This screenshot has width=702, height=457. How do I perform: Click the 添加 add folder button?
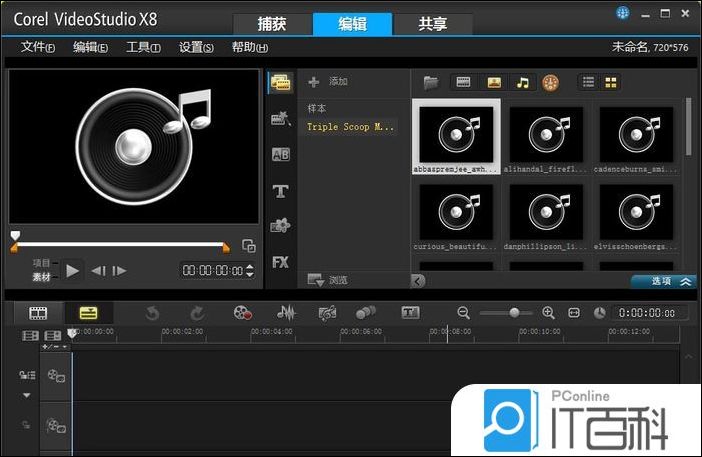328,81
